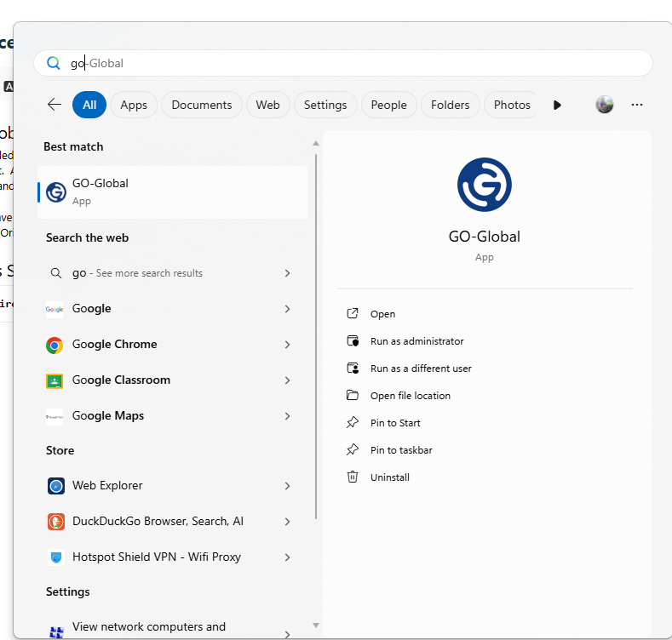Select 'DuckDuckGo Browser, Search, AI' text
672x640 pixels.
(x=158, y=521)
